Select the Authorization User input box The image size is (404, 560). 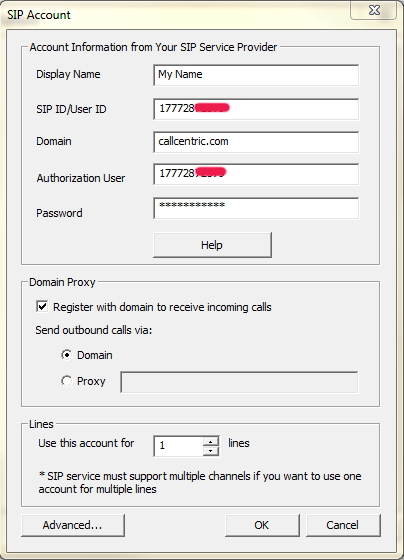pyautogui.click(x=256, y=174)
